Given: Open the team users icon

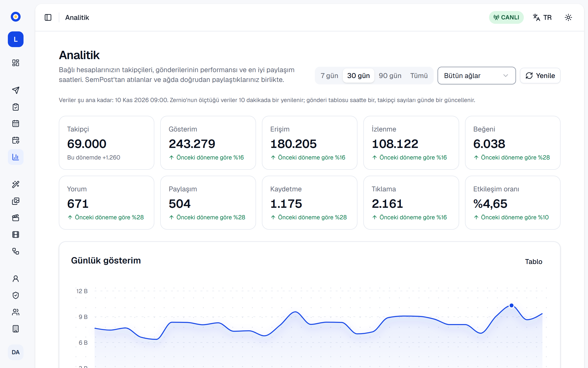Looking at the screenshot, I should pos(16,312).
